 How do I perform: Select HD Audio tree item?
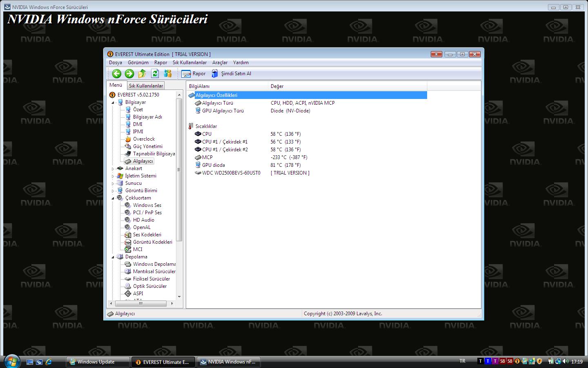pyautogui.click(x=144, y=220)
